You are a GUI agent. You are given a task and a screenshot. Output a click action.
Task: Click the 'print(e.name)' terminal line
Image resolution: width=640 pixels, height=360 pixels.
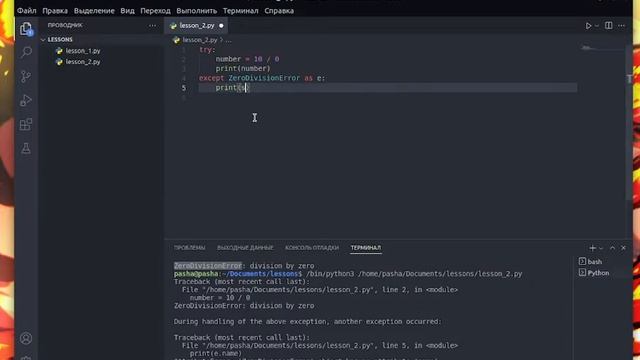pos(216,353)
